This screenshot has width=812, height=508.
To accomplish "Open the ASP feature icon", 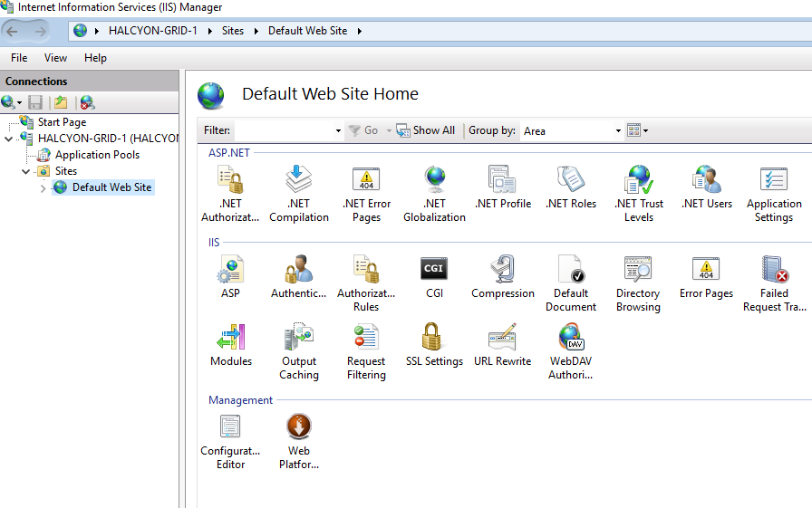I will tap(230, 275).
